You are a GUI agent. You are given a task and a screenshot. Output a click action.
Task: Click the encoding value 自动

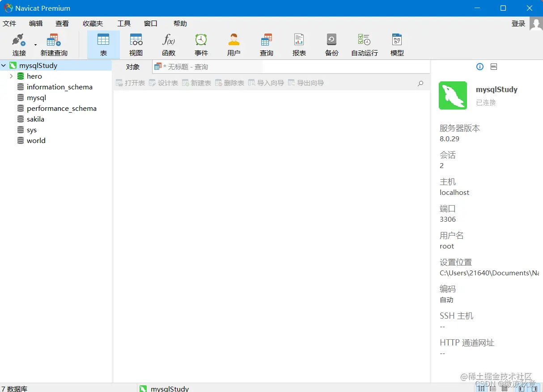(446, 300)
